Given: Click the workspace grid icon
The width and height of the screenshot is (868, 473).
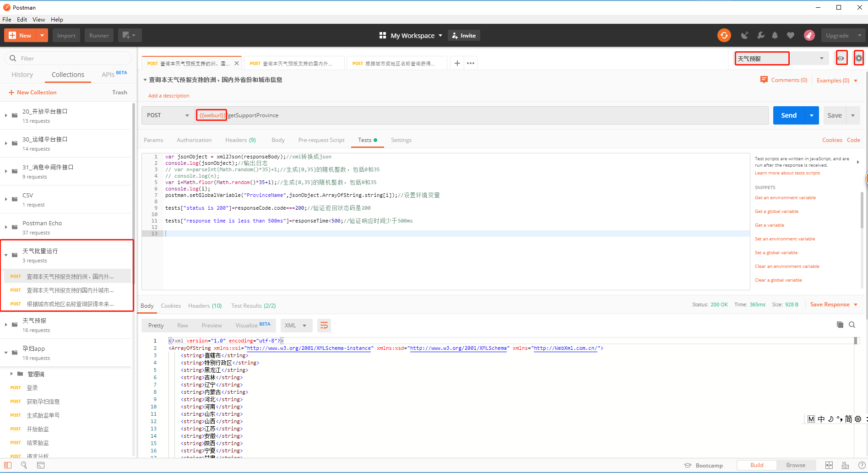Looking at the screenshot, I should click(383, 35).
